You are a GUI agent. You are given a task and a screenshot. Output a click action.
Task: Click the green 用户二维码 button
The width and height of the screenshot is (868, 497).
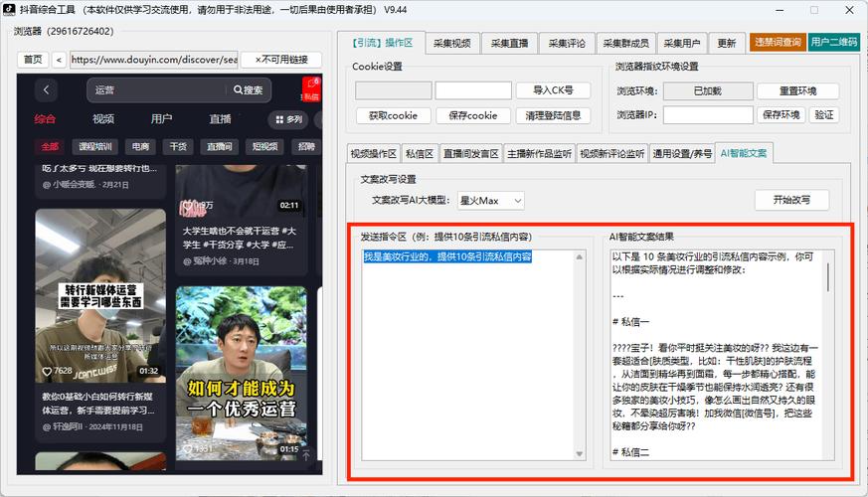[x=833, y=42]
